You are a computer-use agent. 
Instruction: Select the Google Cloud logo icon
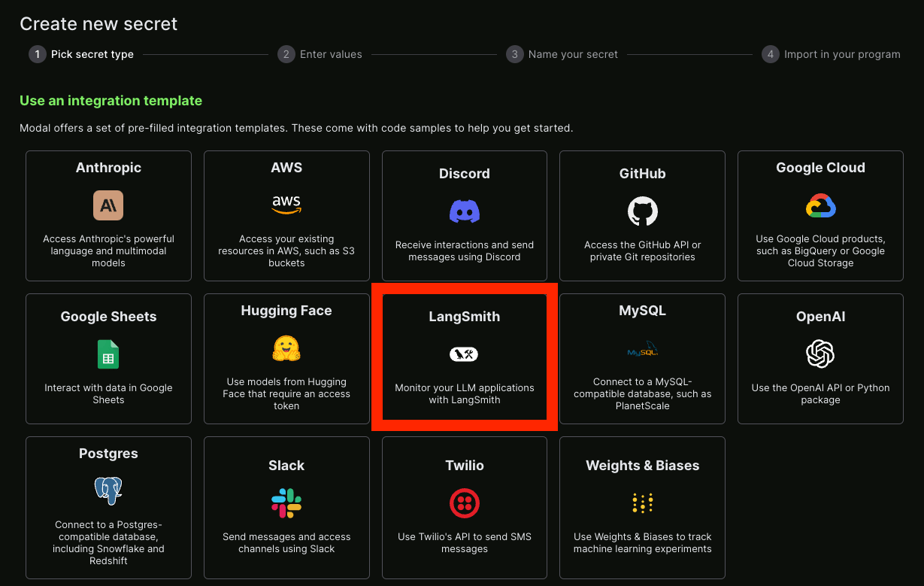(x=820, y=205)
